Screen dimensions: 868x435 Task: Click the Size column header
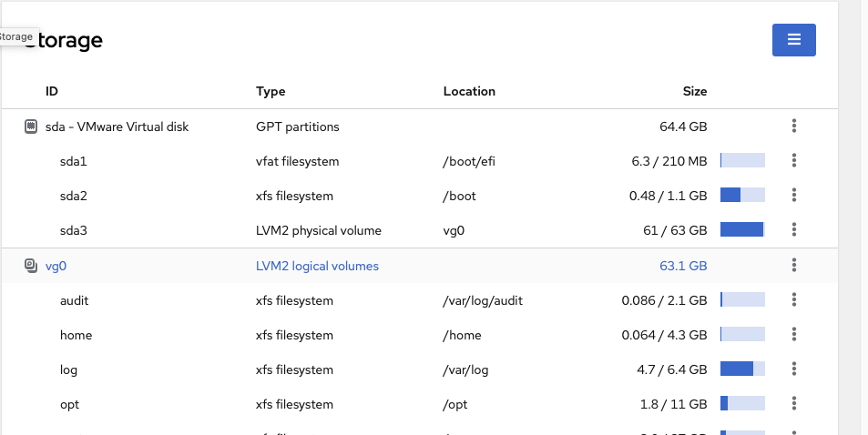pos(694,91)
